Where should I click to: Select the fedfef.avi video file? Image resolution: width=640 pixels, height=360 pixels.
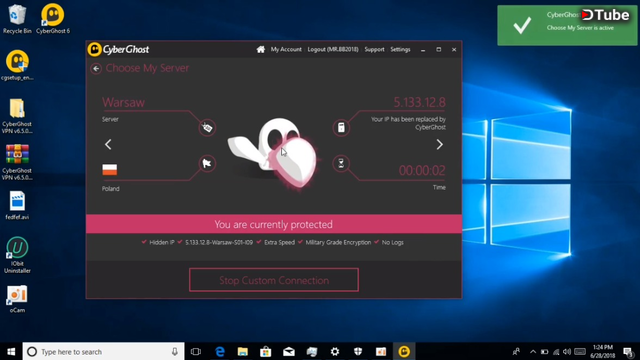tap(17, 206)
